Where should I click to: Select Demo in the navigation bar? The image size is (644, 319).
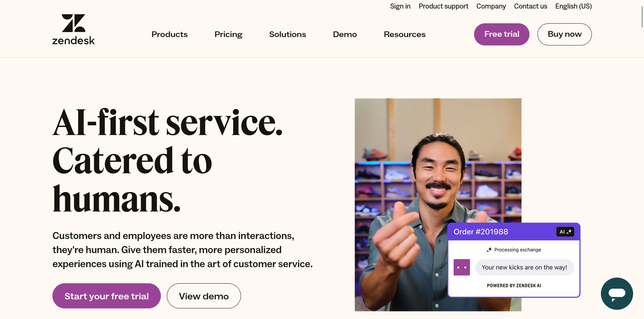point(345,34)
